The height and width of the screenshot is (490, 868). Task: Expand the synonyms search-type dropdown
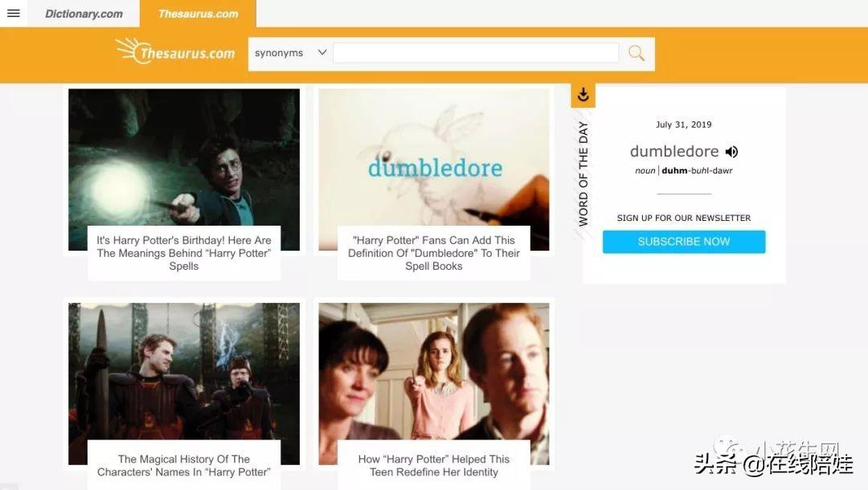tap(290, 53)
